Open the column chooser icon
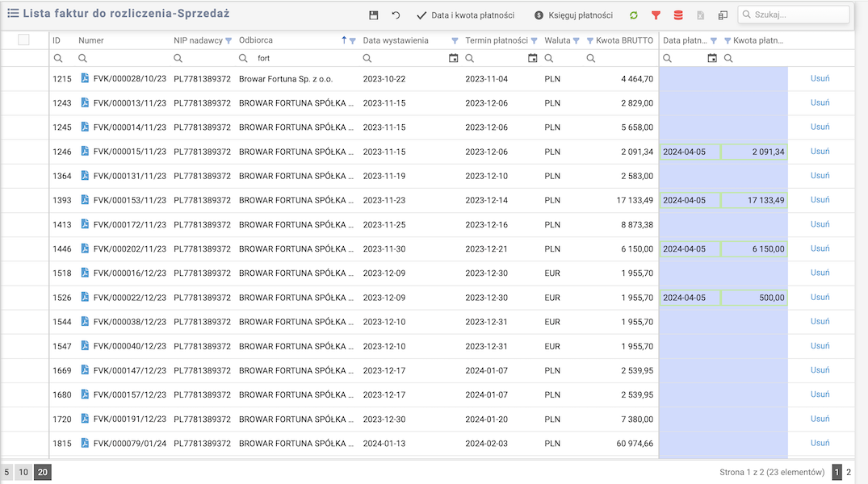 point(723,15)
